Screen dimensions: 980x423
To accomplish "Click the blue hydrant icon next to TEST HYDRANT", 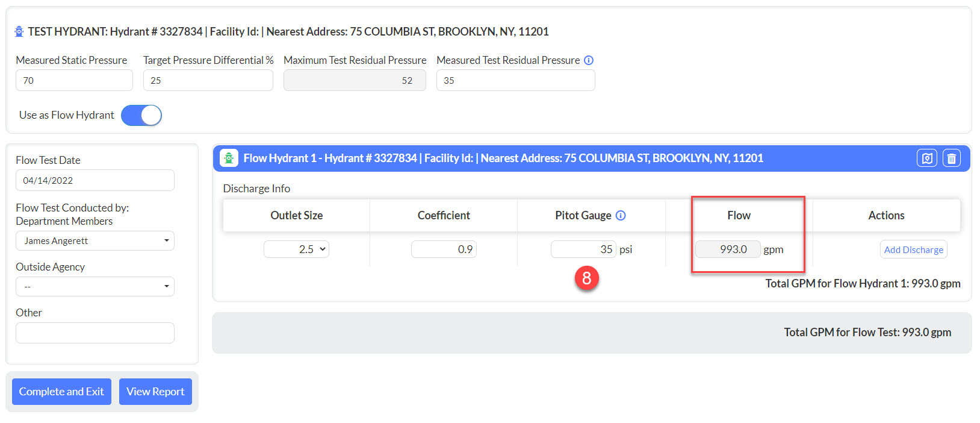I will point(19,31).
